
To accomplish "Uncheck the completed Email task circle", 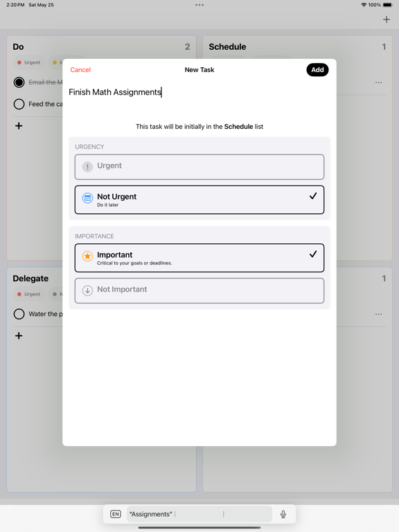I will click(x=19, y=82).
